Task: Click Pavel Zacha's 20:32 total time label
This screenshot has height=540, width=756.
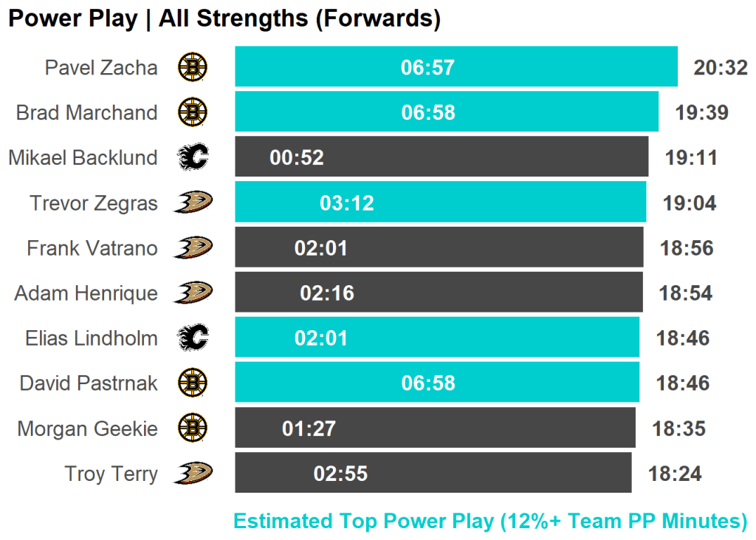Action: point(721,68)
